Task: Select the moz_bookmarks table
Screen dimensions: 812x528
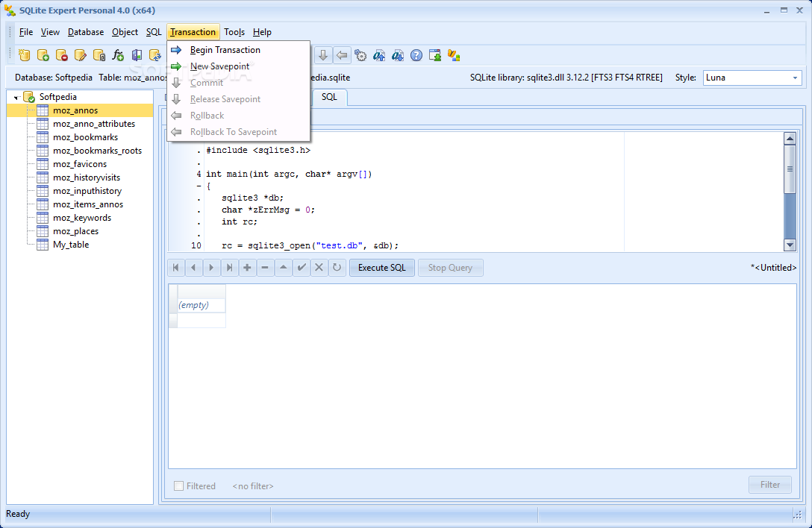Action: pos(85,137)
